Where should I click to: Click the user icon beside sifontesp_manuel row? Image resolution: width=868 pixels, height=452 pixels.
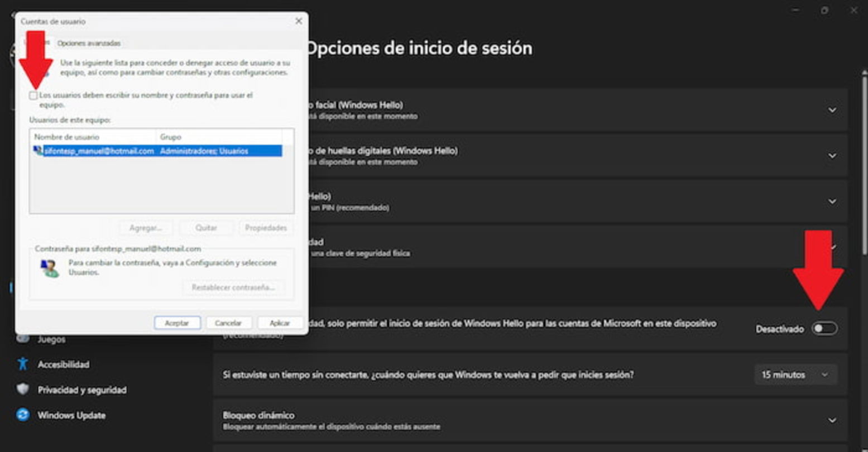click(37, 151)
